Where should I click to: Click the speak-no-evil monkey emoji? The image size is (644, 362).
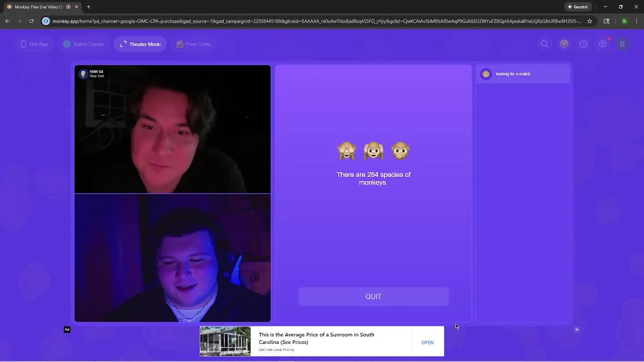point(400,151)
